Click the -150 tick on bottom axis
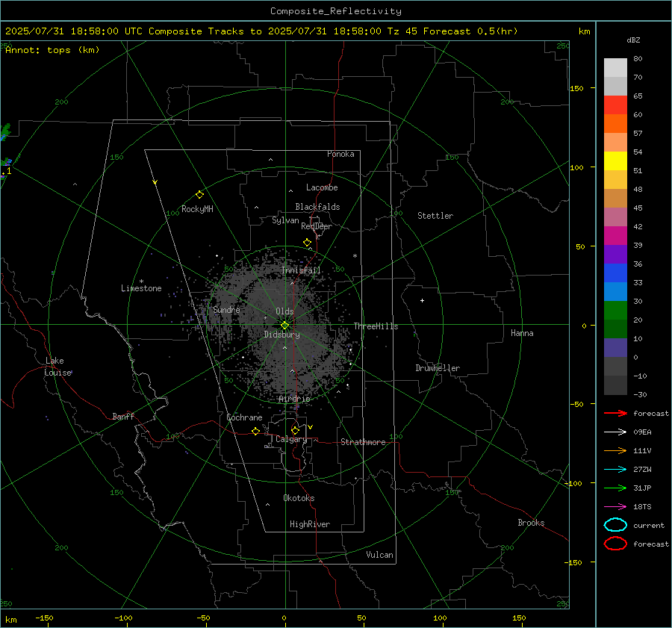 44,618
